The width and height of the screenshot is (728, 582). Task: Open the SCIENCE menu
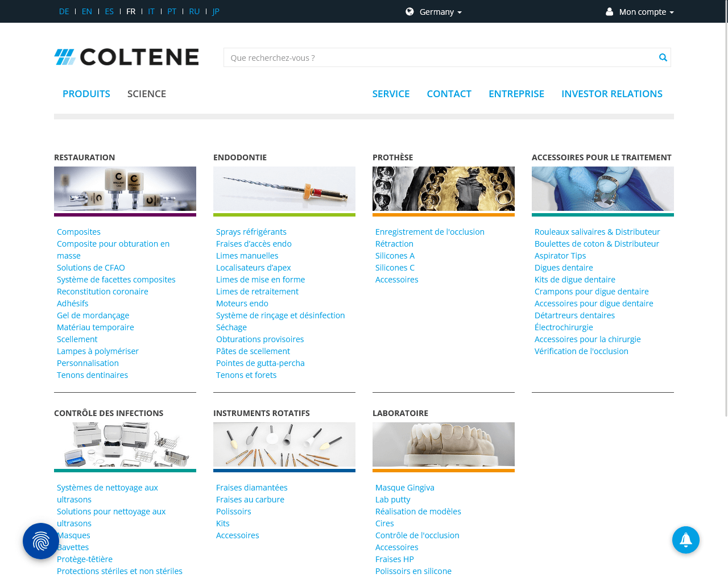coord(147,94)
